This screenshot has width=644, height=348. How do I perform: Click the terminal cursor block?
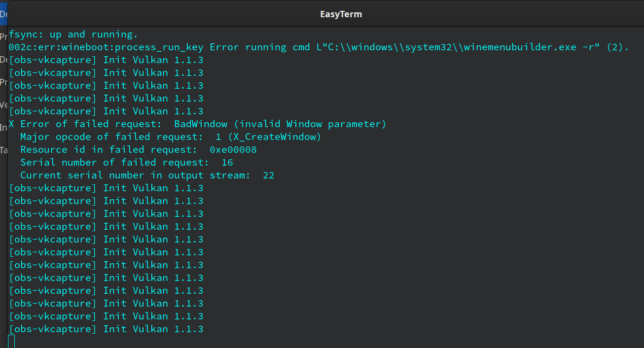click(x=12, y=341)
